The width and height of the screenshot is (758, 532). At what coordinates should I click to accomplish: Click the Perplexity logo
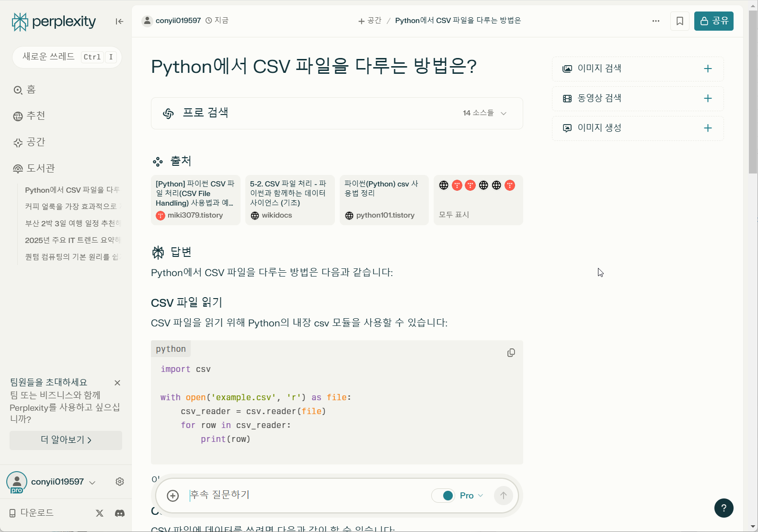click(x=54, y=22)
